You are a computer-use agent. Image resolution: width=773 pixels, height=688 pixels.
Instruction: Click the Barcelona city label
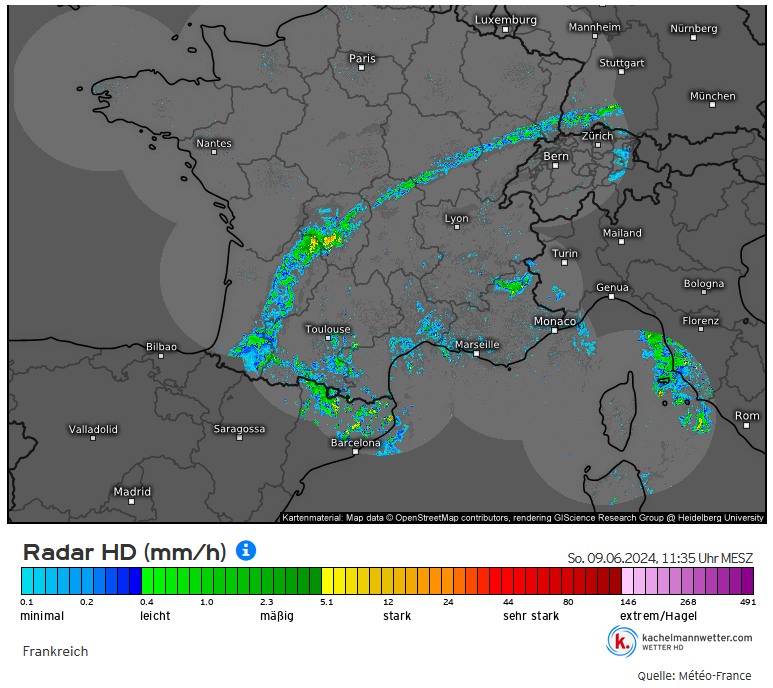coord(355,443)
